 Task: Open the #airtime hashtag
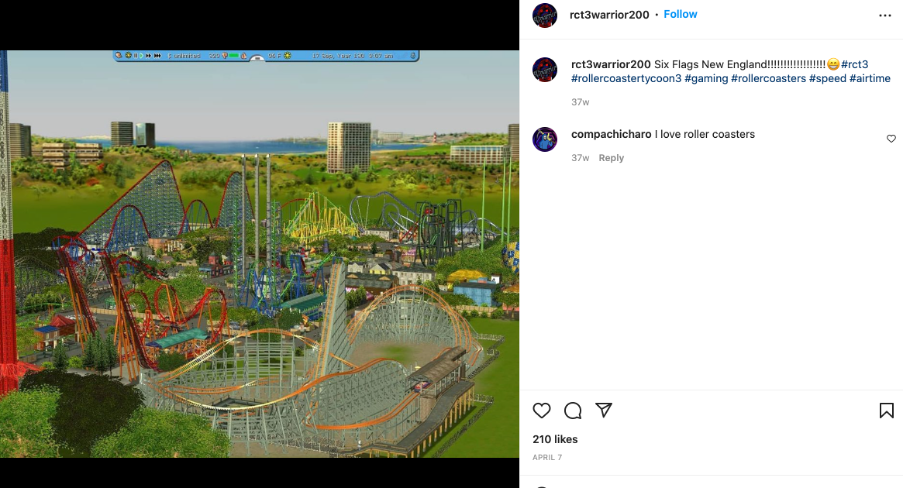click(x=870, y=78)
